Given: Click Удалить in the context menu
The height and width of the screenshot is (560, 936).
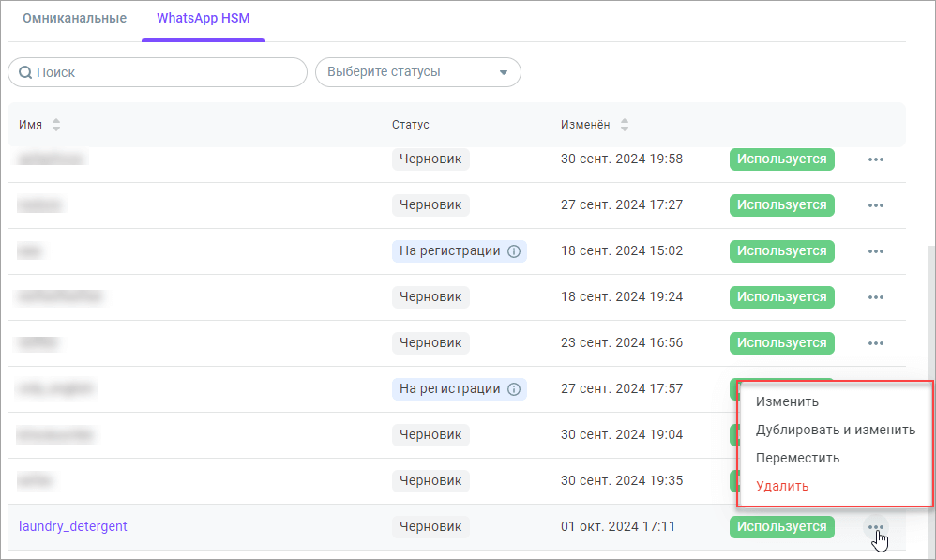Looking at the screenshot, I should (782, 486).
